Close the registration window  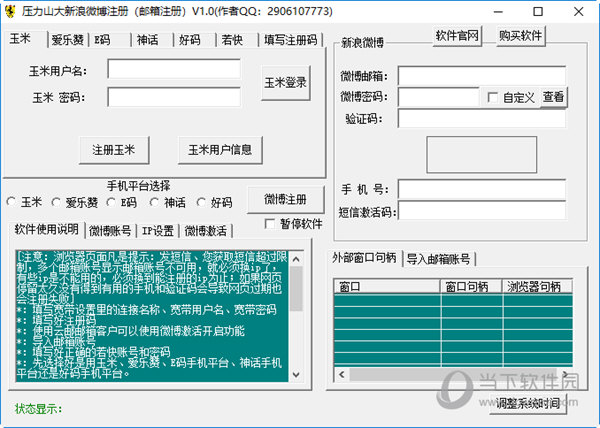[x=579, y=12]
